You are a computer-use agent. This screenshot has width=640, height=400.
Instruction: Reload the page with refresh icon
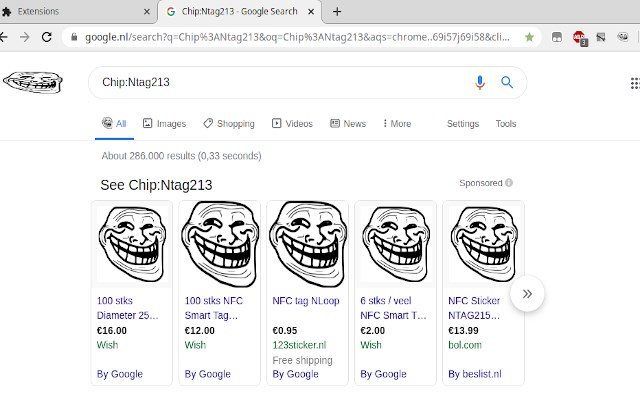tap(47, 37)
